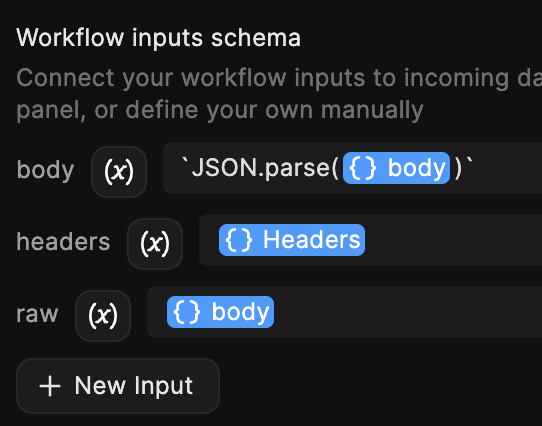Image resolution: width=542 pixels, height=426 pixels.
Task: Click the raw input name label
Action: coord(37,315)
